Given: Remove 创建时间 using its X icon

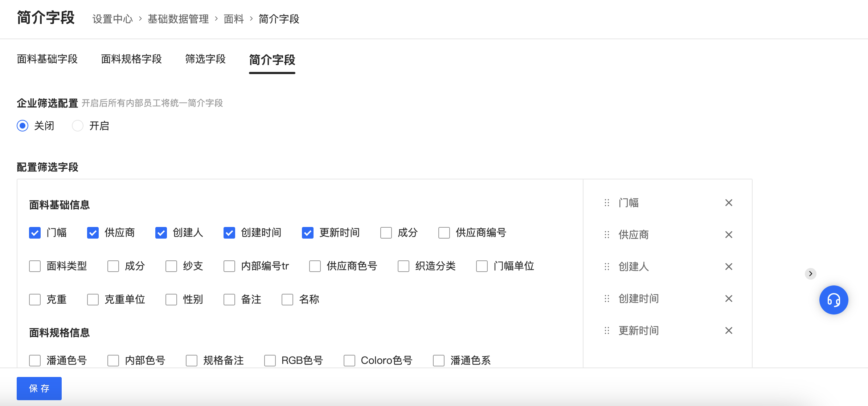Looking at the screenshot, I should (x=729, y=299).
